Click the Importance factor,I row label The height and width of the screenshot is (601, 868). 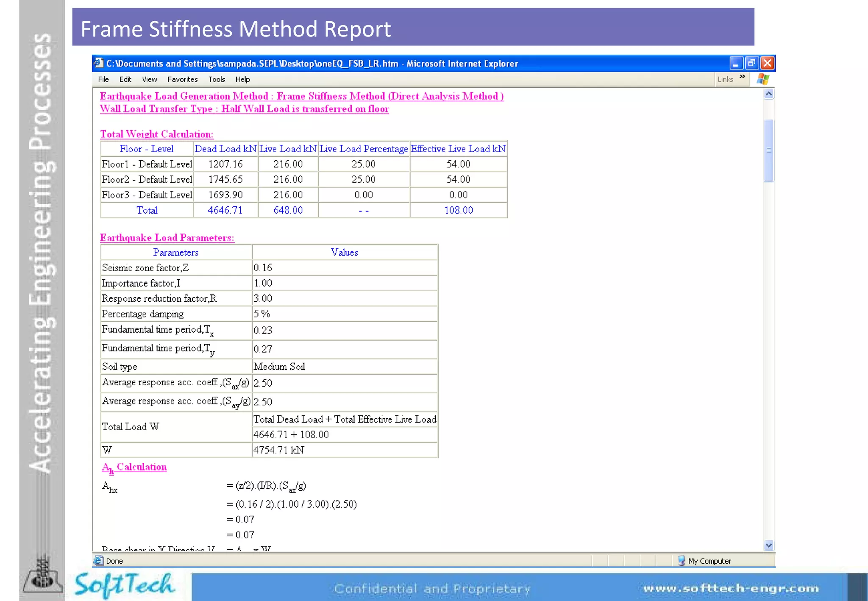pos(141,283)
